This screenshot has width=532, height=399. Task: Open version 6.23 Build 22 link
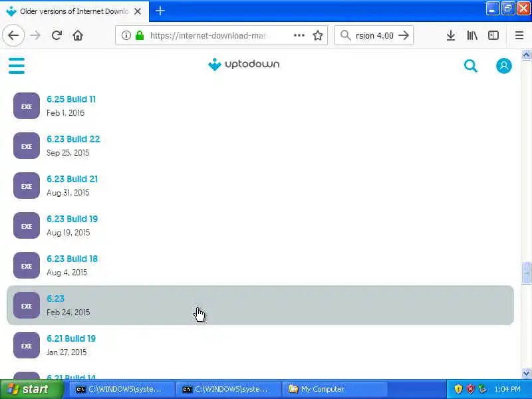click(x=73, y=139)
